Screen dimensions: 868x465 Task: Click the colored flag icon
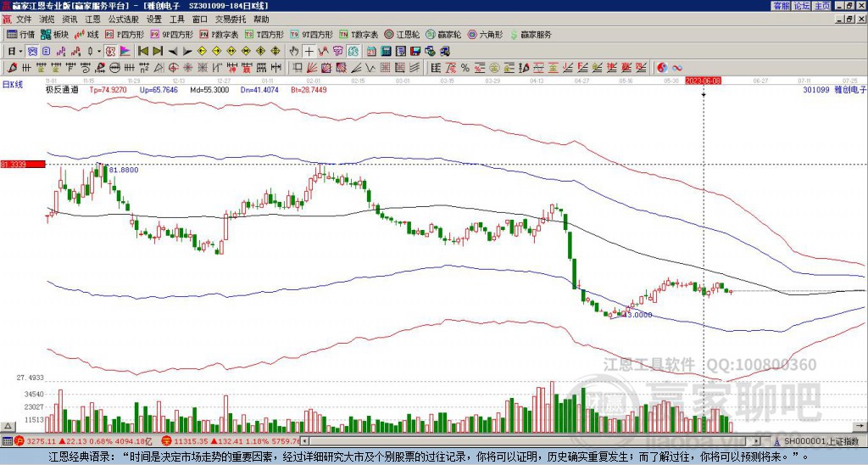pyautogui.click(x=125, y=52)
